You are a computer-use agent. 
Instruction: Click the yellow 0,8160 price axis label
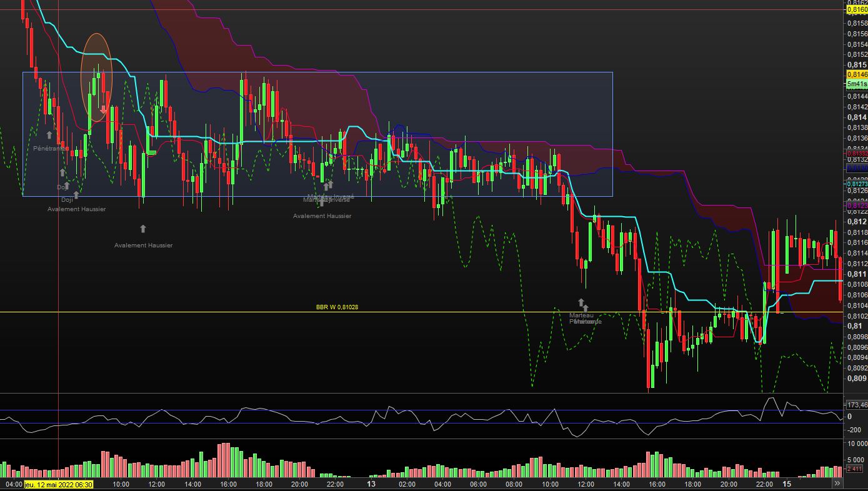tap(856, 9)
